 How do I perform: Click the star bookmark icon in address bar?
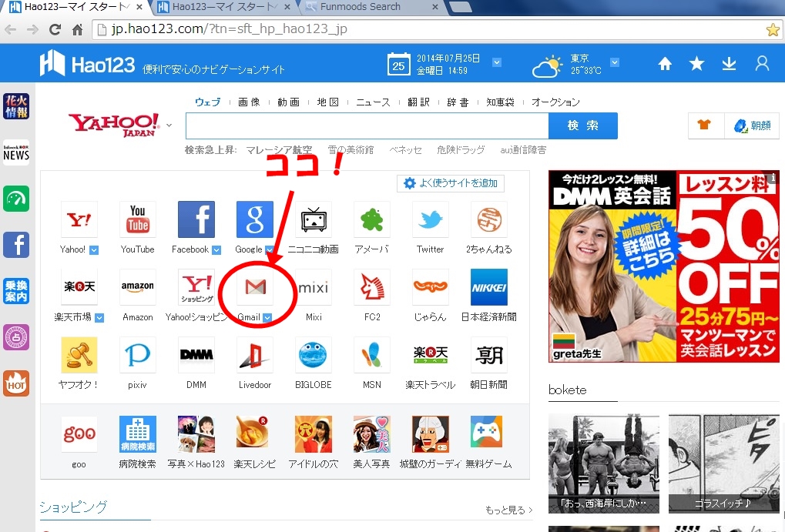tap(773, 30)
